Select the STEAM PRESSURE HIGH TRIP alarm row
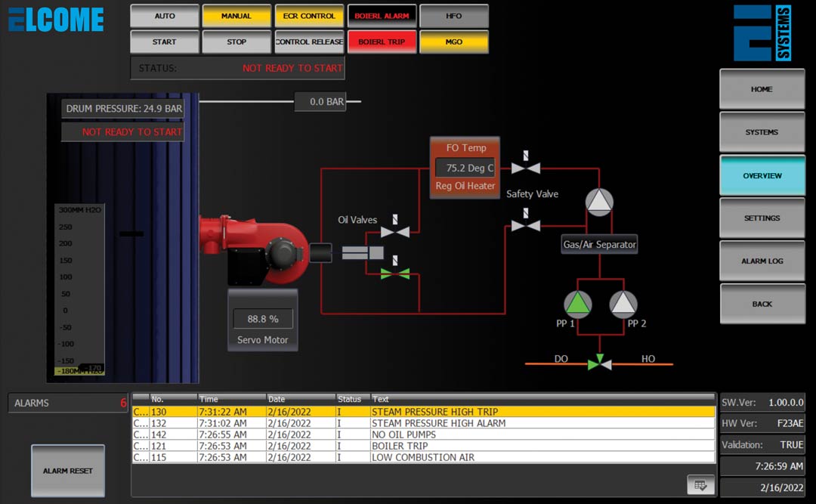This screenshot has height=504, width=816. pos(424,412)
